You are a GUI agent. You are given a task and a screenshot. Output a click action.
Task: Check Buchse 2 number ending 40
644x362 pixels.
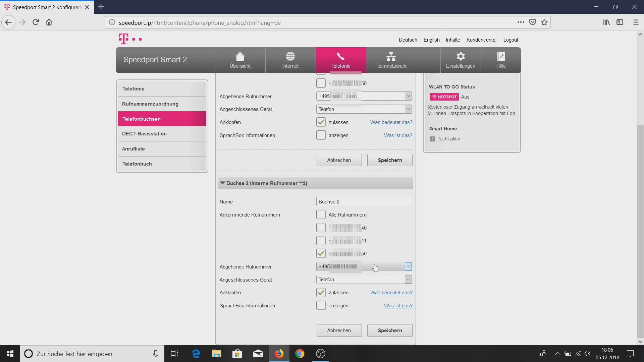[321, 228]
